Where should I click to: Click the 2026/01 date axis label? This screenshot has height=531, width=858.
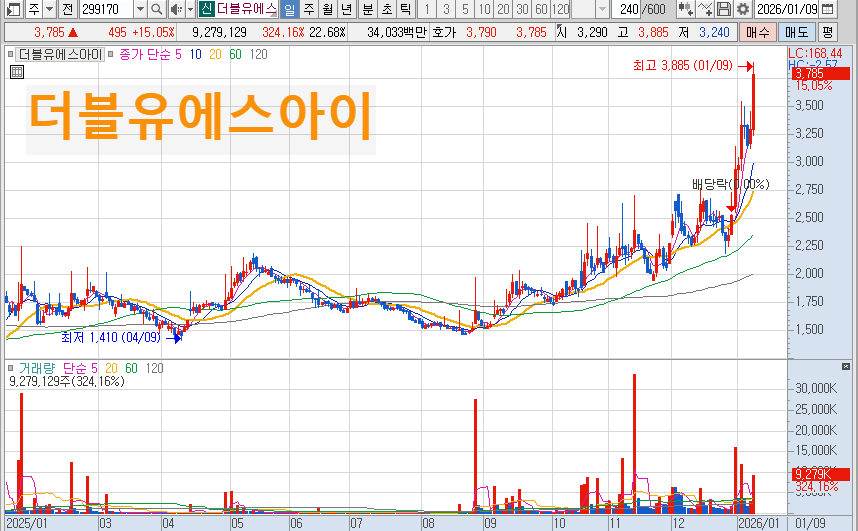click(758, 523)
